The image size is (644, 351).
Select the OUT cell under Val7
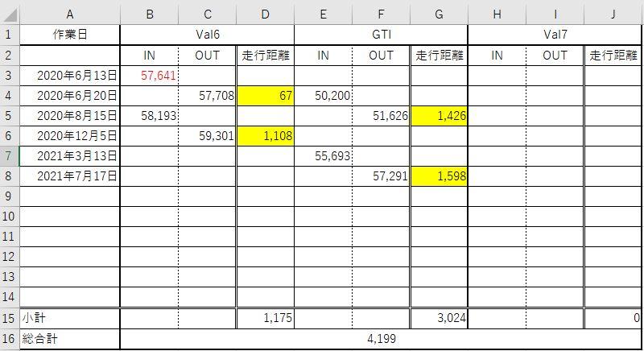click(x=555, y=55)
